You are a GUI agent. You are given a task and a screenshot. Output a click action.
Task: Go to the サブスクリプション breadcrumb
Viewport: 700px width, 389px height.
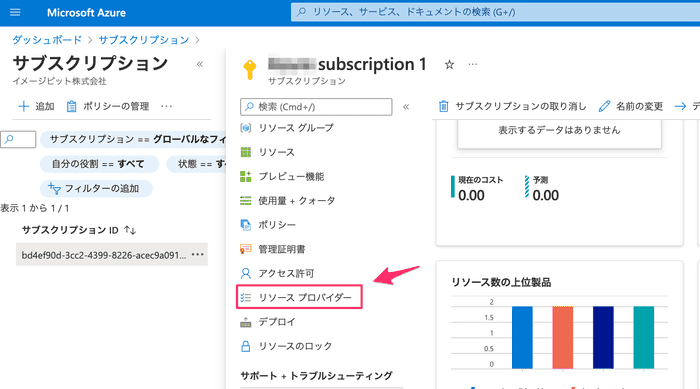point(144,40)
